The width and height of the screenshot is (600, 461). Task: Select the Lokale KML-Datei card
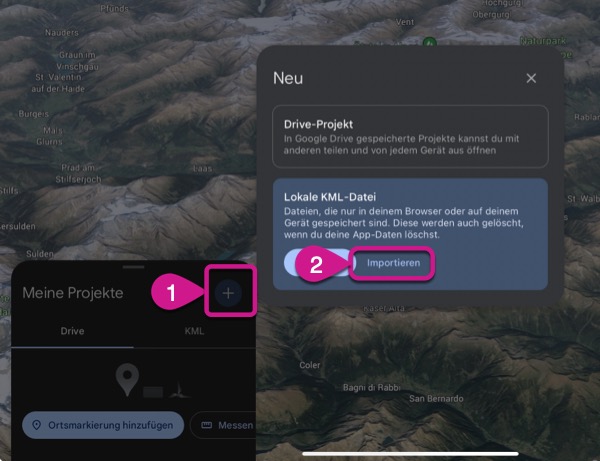(410, 234)
